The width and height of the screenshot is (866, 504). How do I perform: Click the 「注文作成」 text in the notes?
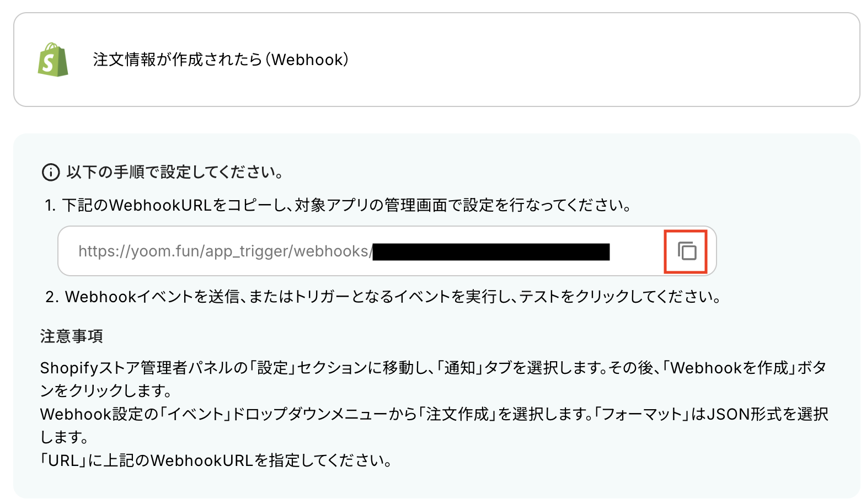click(x=458, y=414)
